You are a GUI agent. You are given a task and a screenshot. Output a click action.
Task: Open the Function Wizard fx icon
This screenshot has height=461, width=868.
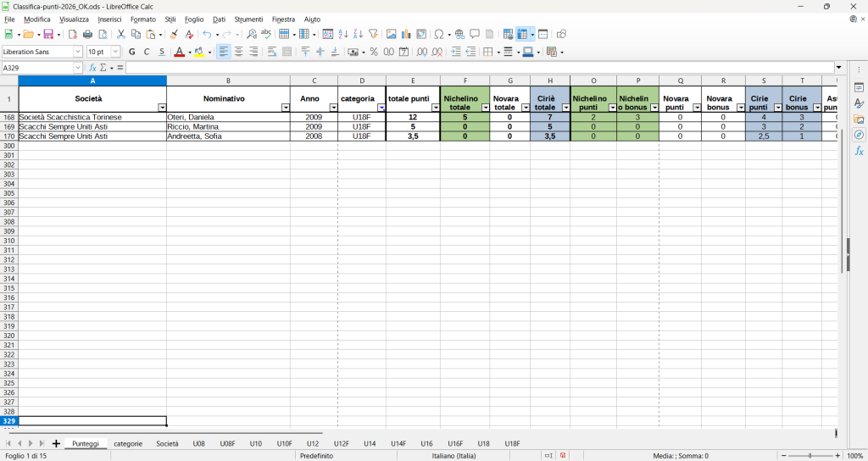coord(93,68)
